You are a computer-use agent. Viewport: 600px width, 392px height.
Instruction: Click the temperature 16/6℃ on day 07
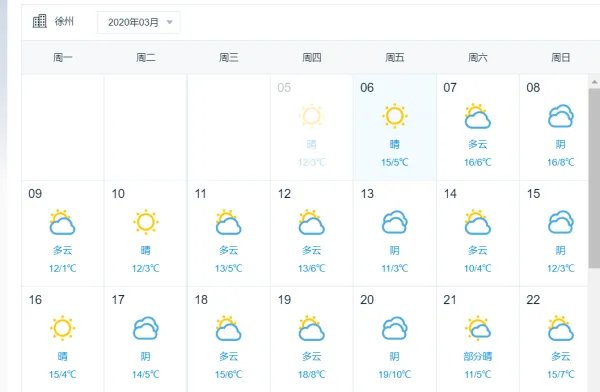[478, 162]
